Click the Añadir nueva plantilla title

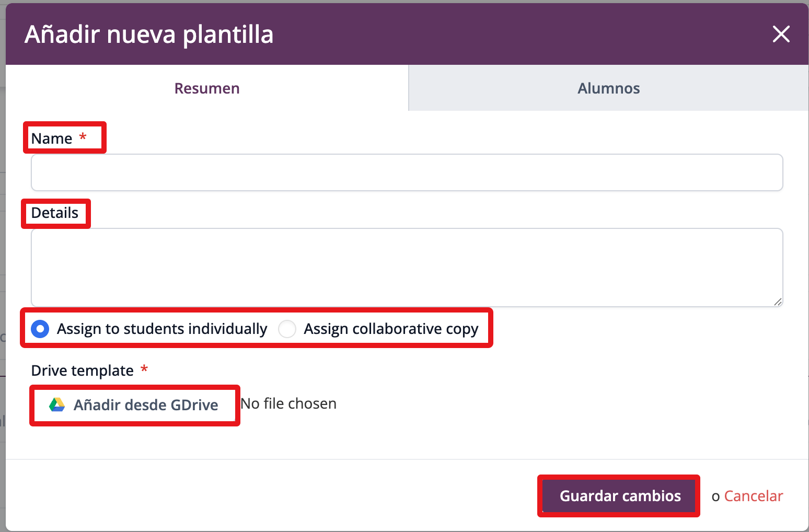[x=149, y=34]
